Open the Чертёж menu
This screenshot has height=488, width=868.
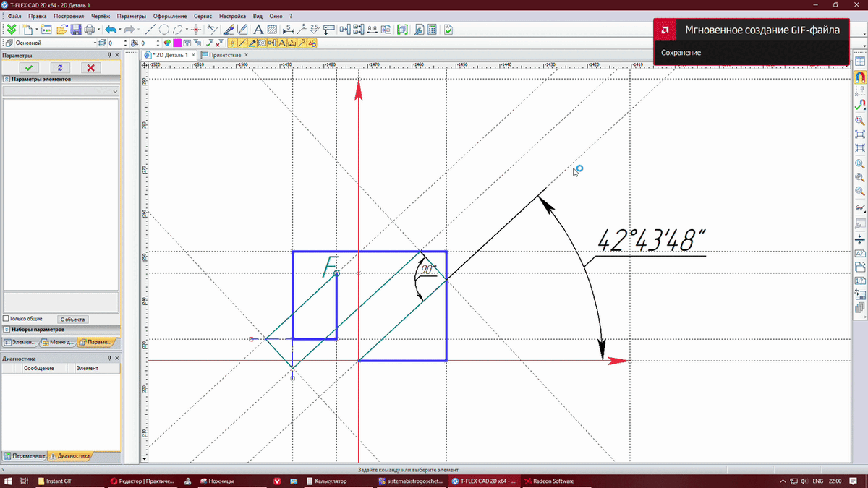[101, 16]
